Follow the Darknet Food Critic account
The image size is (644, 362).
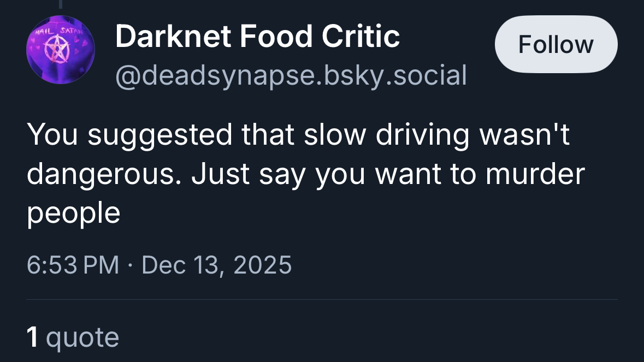[556, 44]
